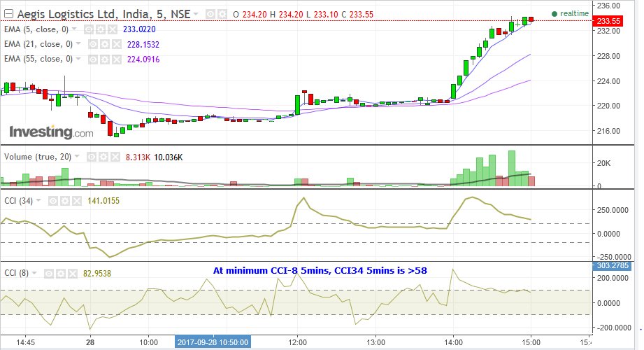
Task: Toggle visibility of the main price series
Action: [210, 15]
